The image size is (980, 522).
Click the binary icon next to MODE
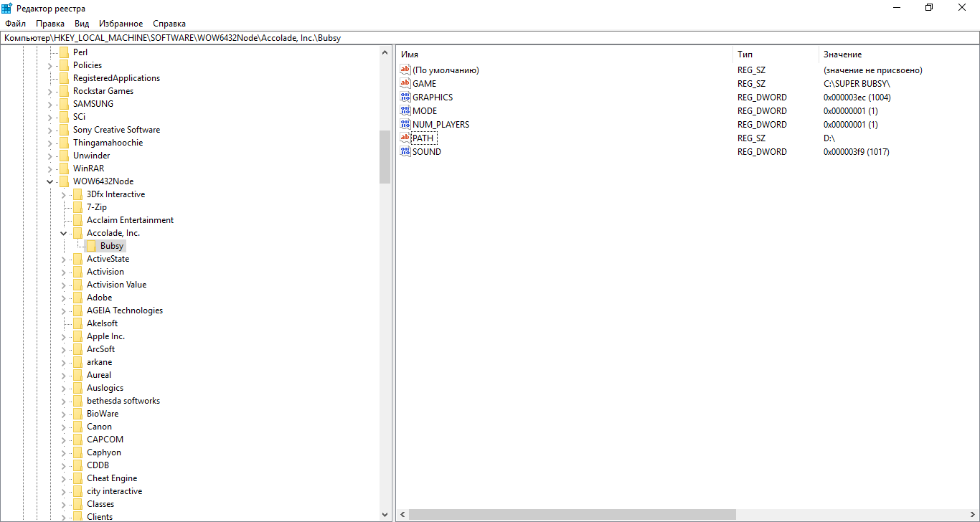[x=405, y=110]
